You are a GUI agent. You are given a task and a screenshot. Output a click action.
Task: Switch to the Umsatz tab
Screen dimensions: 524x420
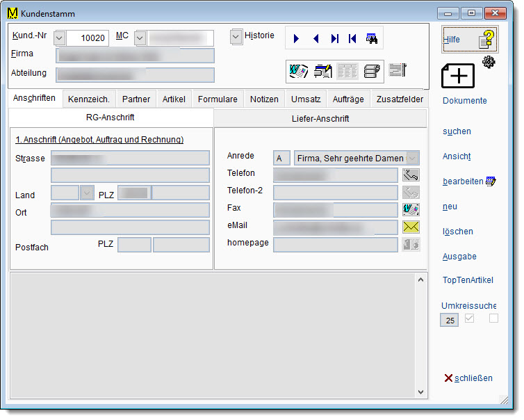[x=306, y=99]
